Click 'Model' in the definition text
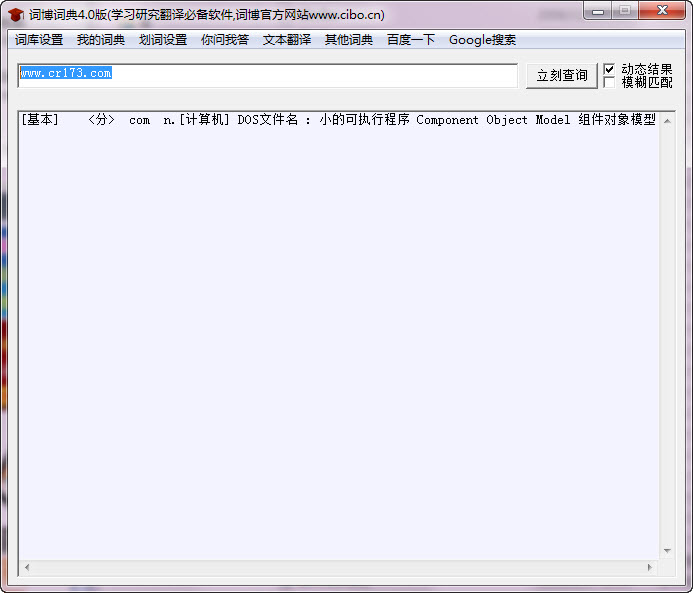Screen dimensions: 693x593 553,120
